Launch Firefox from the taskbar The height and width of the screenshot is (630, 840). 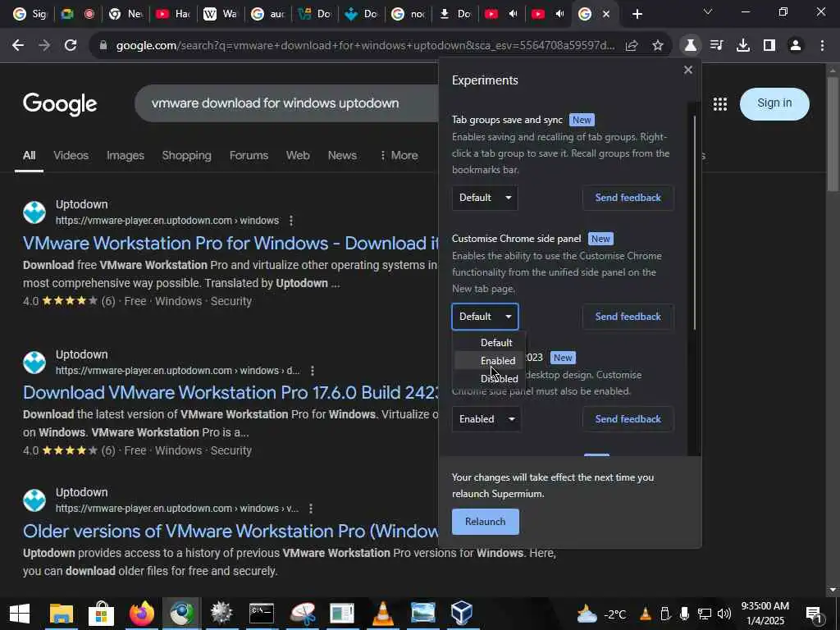click(142, 614)
